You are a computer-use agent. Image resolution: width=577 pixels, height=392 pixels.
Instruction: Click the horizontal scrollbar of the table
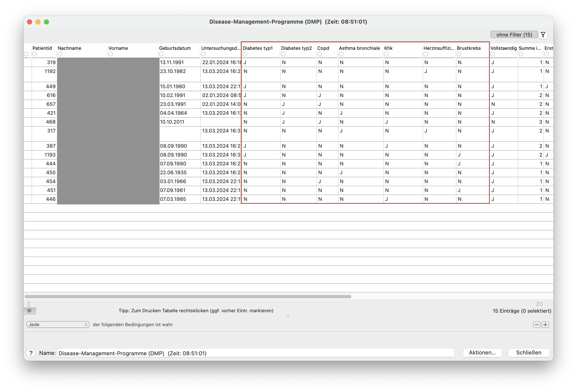pyautogui.click(x=188, y=297)
